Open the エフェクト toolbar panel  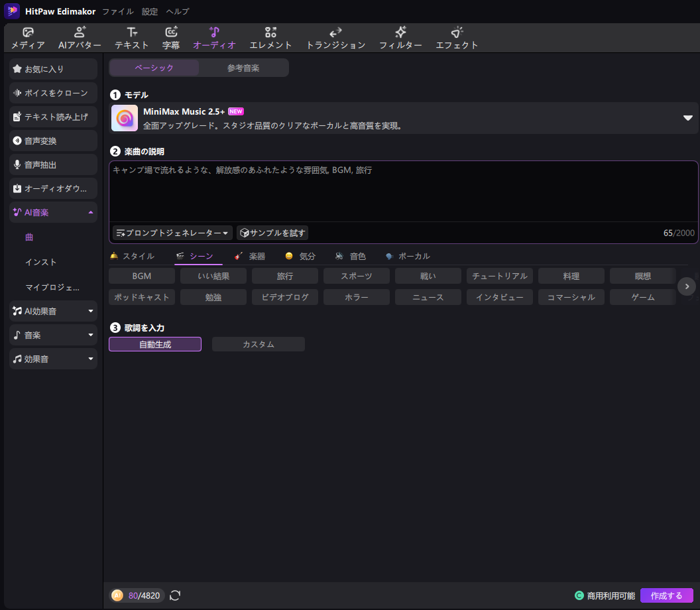click(x=457, y=38)
